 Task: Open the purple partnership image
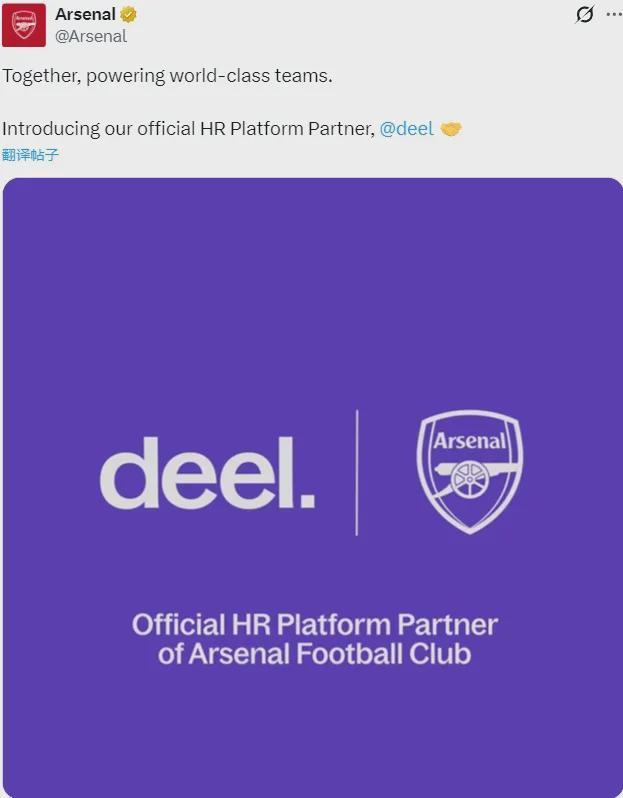(x=313, y=488)
